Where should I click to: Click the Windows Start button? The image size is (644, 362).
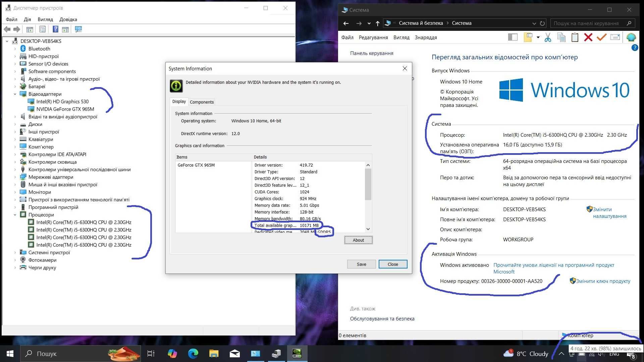(x=10, y=353)
